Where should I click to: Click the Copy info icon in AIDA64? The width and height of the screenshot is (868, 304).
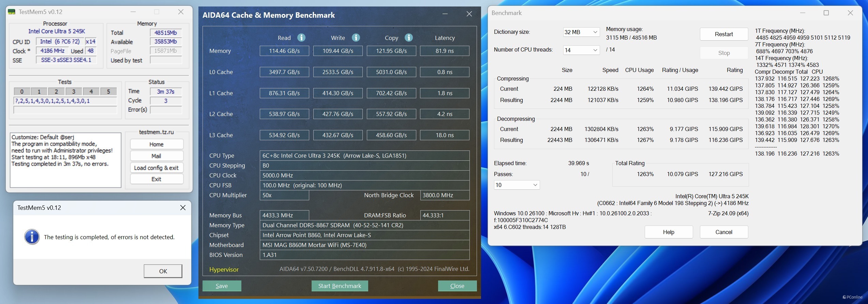(x=408, y=38)
